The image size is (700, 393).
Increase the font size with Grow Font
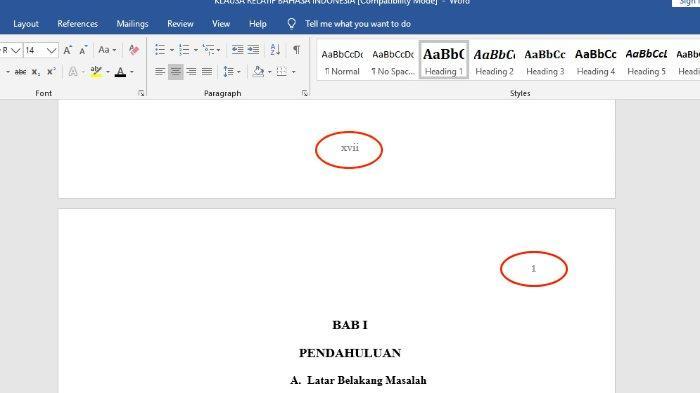point(67,50)
